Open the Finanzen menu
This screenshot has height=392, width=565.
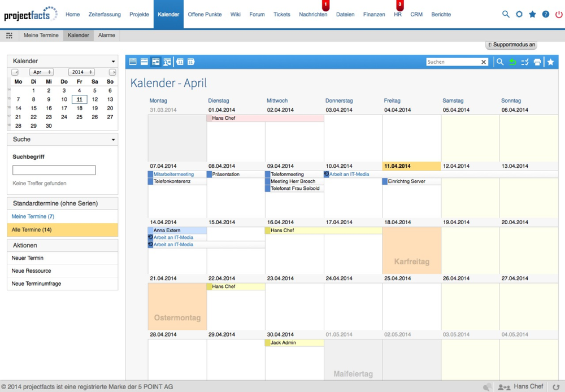tap(374, 15)
